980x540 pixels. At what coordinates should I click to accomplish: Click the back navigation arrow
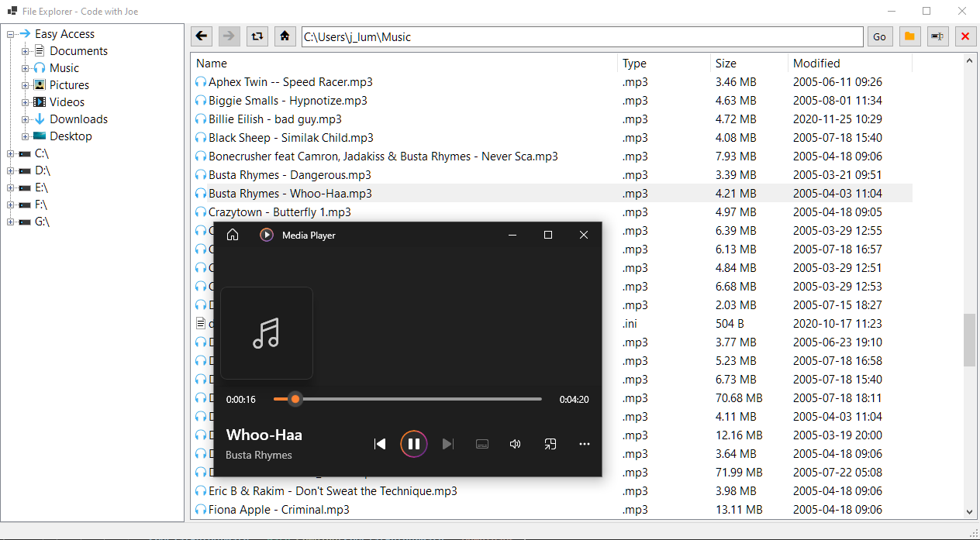(x=201, y=36)
